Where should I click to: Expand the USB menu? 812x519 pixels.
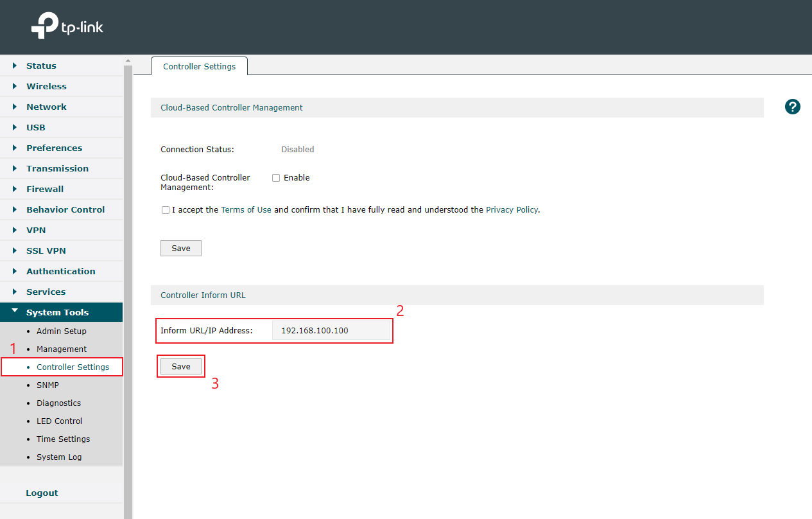point(61,127)
